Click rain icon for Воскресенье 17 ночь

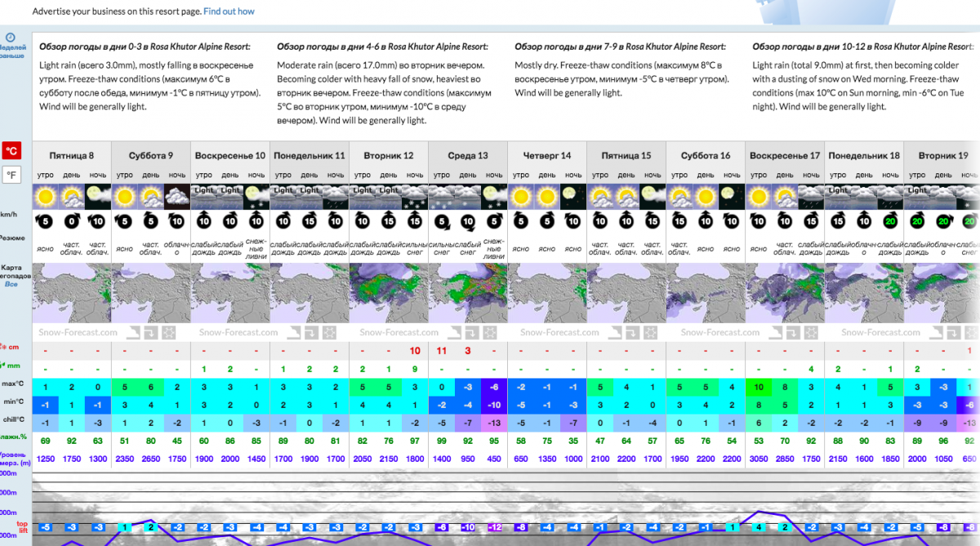click(811, 196)
